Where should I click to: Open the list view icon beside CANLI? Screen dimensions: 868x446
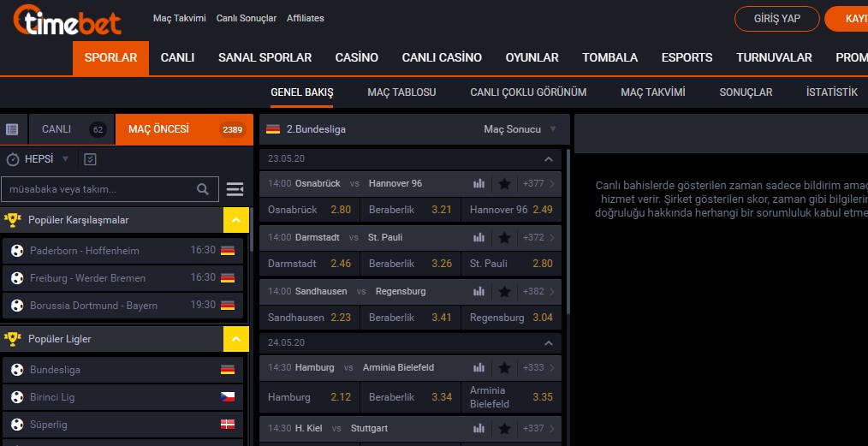point(12,129)
